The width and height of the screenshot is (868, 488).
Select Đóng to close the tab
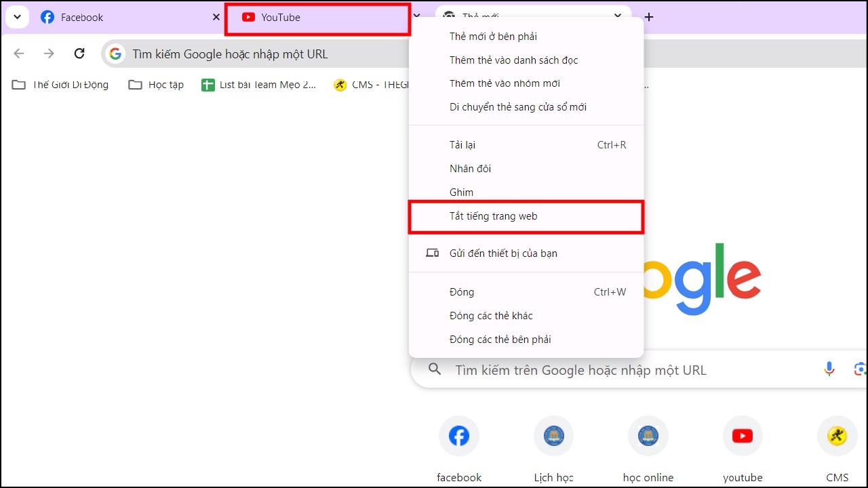(526, 292)
